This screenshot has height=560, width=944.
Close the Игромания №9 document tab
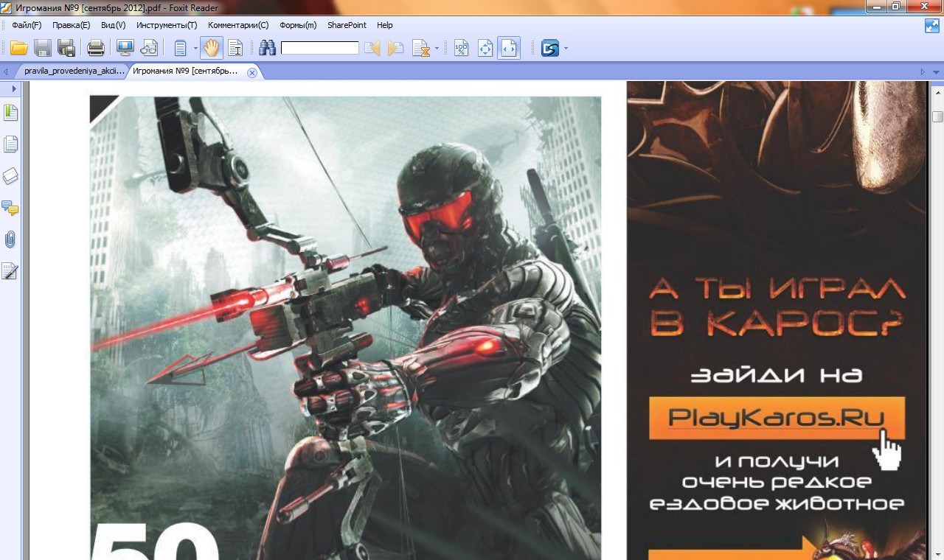click(x=251, y=72)
